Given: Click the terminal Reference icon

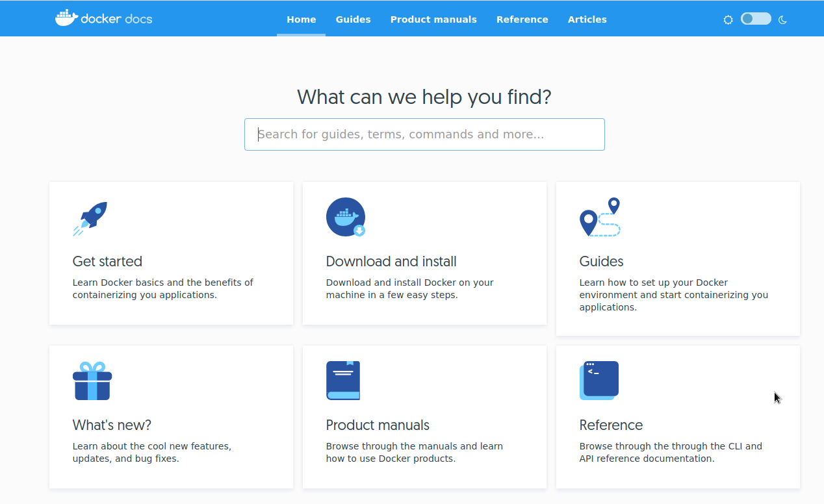Looking at the screenshot, I should pyautogui.click(x=599, y=381).
